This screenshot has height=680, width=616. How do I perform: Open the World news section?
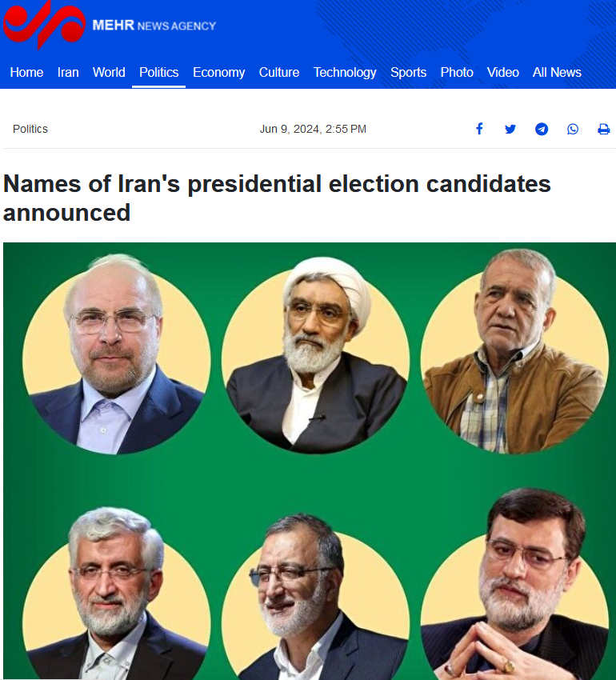(x=109, y=72)
